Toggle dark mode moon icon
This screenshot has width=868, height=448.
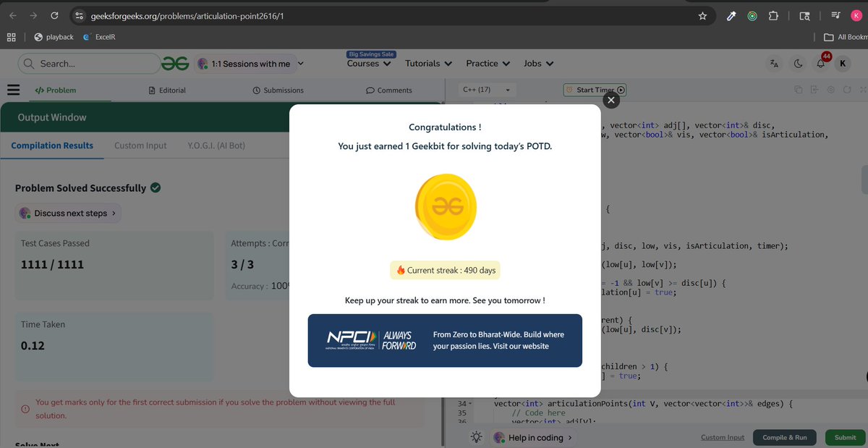[798, 64]
